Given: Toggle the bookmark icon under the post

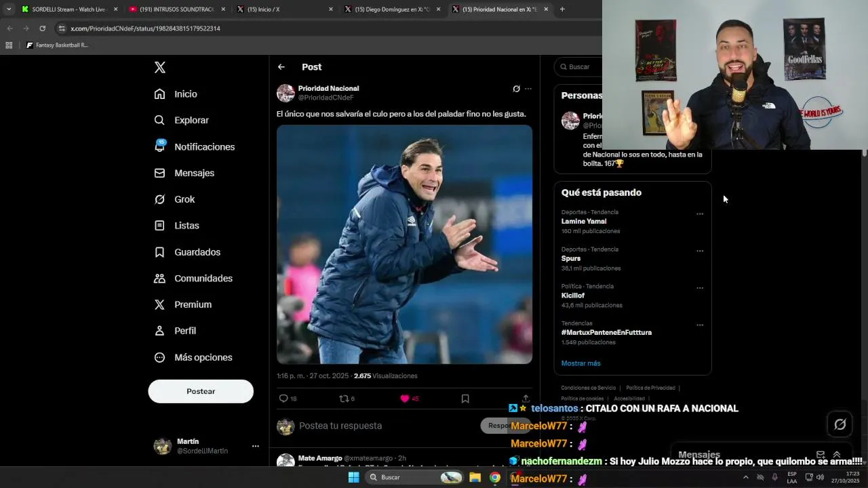Looking at the screenshot, I should [x=465, y=399].
